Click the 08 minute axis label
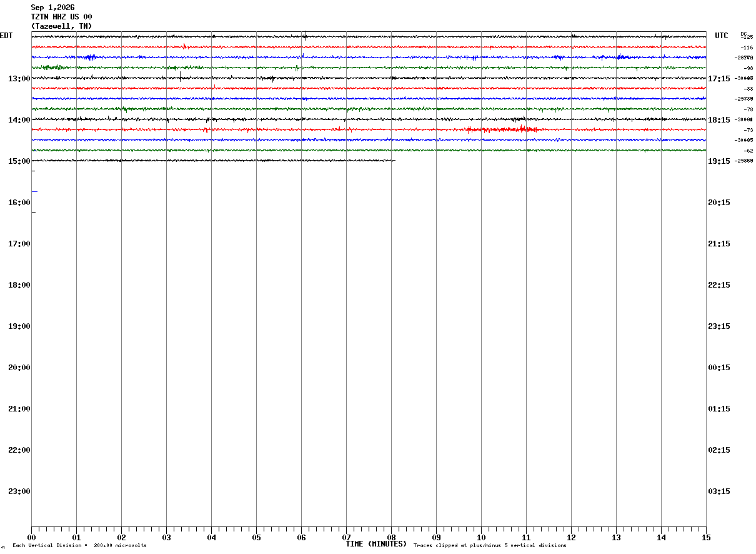756x554 pixels. click(x=391, y=537)
